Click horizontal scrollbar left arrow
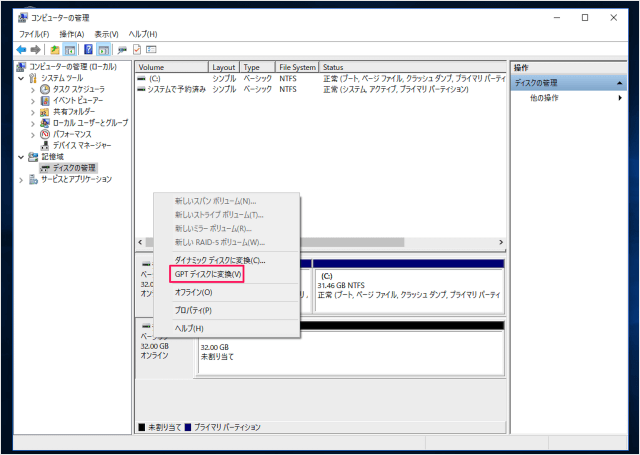Image resolution: width=640 pixels, height=455 pixels. pyautogui.click(x=140, y=242)
